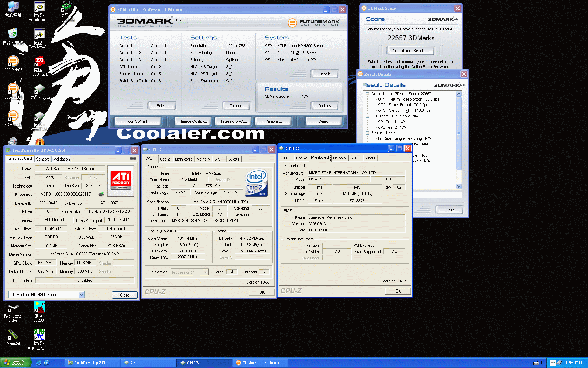Open About tab in CPU-Z mainboard window

pyautogui.click(x=370, y=158)
